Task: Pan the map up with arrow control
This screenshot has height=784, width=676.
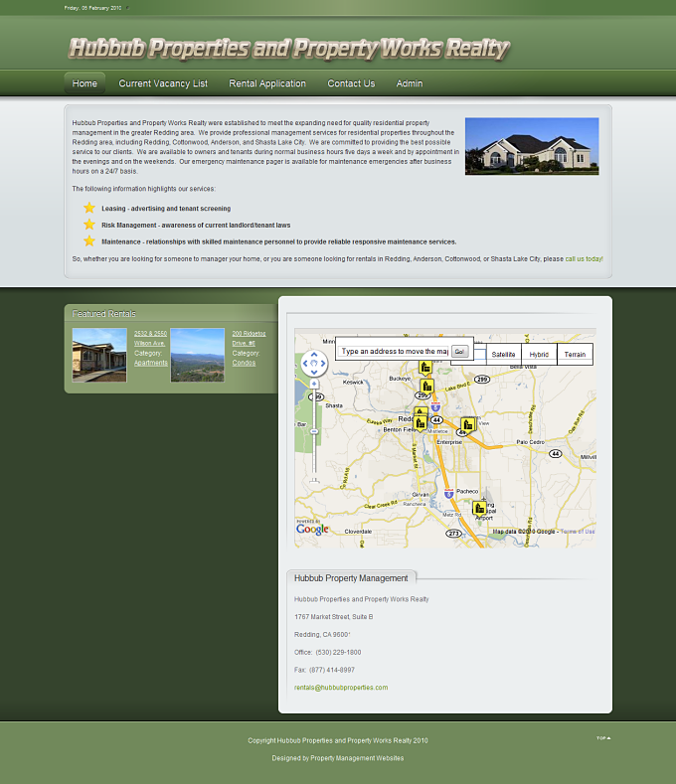Action: click(314, 354)
